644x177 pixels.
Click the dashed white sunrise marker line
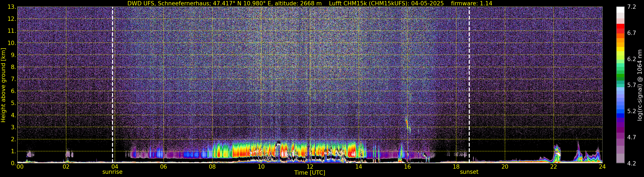pos(112,85)
